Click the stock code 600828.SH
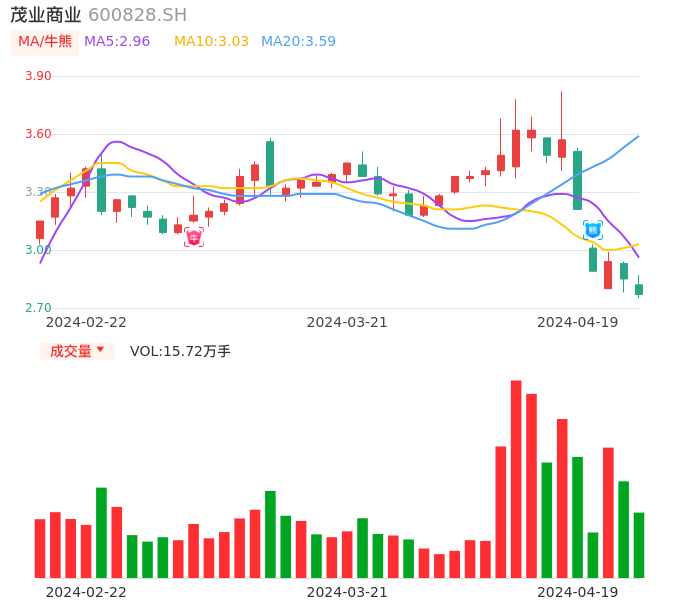The height and width of the screenshot is (606, 686). (x=137, y=15)
